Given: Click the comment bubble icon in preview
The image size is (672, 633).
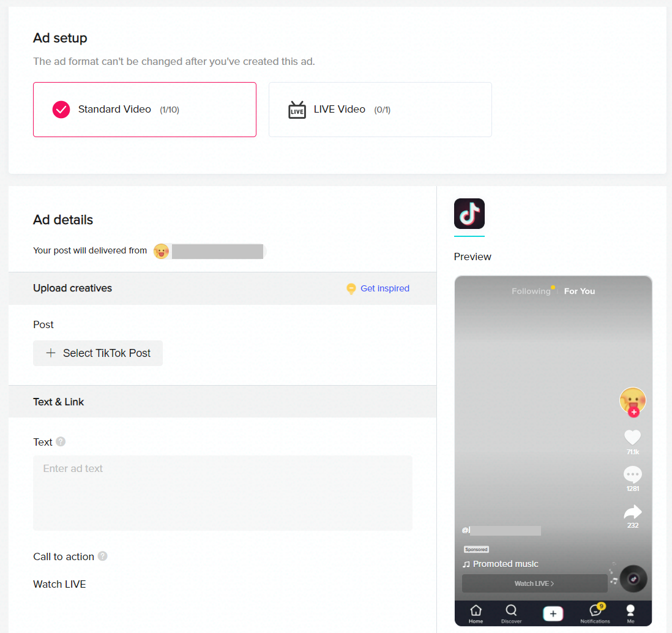Looking at the screenshot, I should click(x=632, y=474).
